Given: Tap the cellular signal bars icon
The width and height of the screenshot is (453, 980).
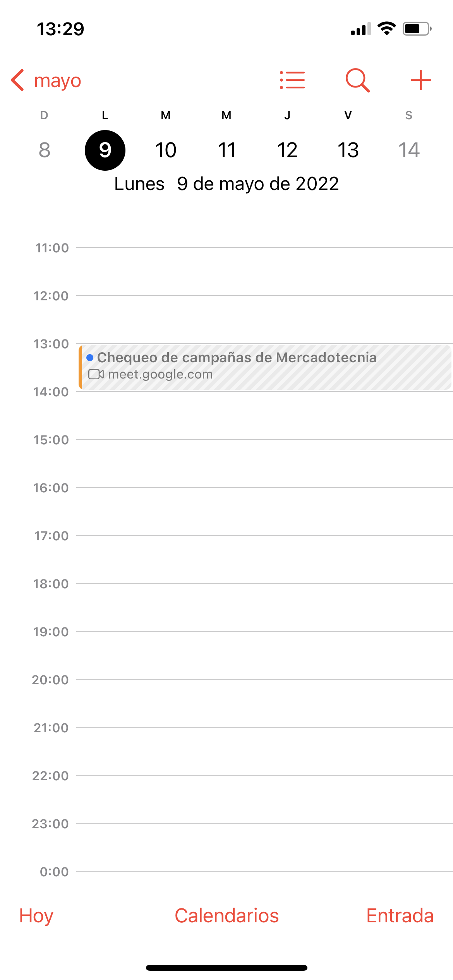Looking at the screenshot, I should [x=360, y=29].
